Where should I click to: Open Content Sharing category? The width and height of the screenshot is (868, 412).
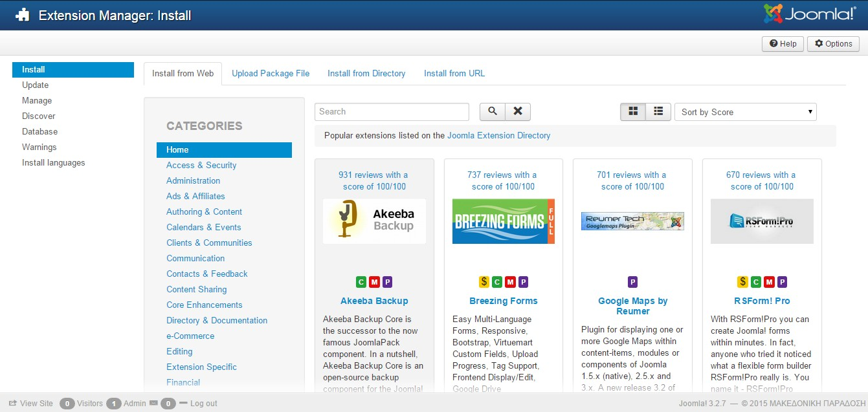pyautogui.click(x=196, y=289)
